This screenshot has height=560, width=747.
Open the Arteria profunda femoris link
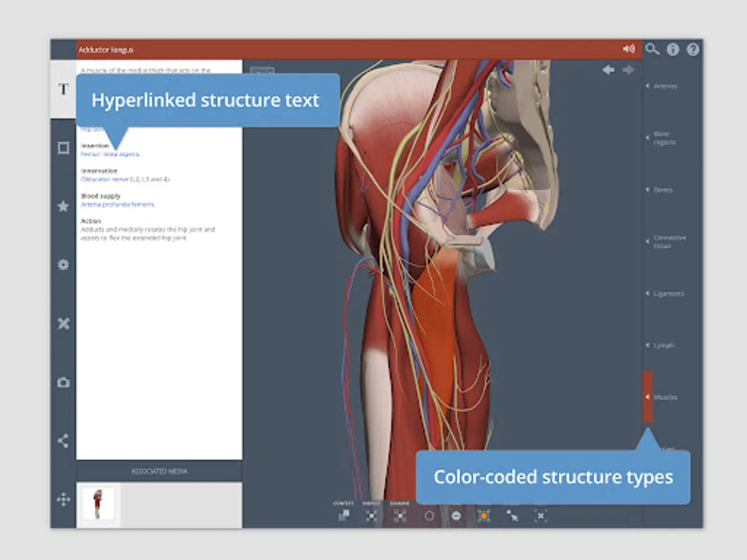click(x=118, y=204)
